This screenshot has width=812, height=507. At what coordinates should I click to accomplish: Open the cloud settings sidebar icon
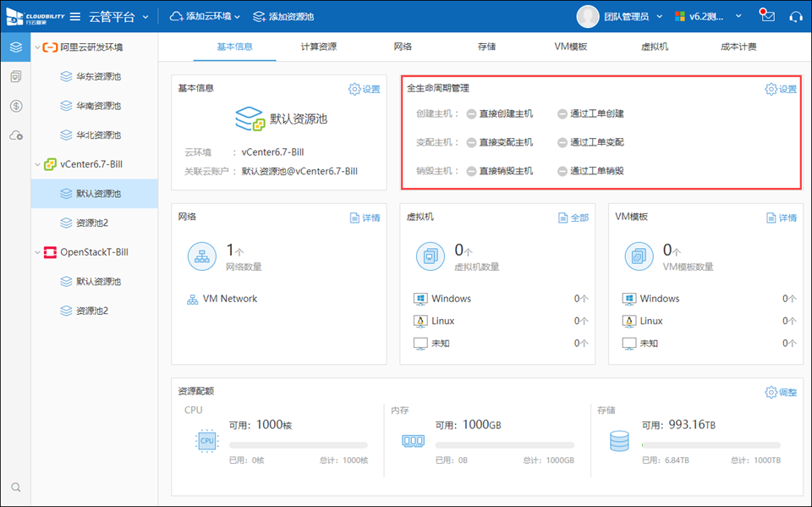click(x=16, y=135)
